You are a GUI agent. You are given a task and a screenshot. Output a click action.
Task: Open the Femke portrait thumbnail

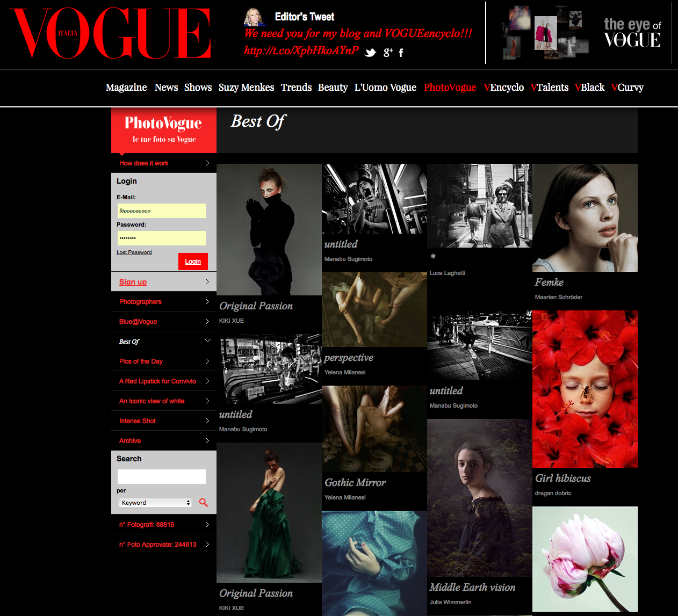(x=585, y=218)
